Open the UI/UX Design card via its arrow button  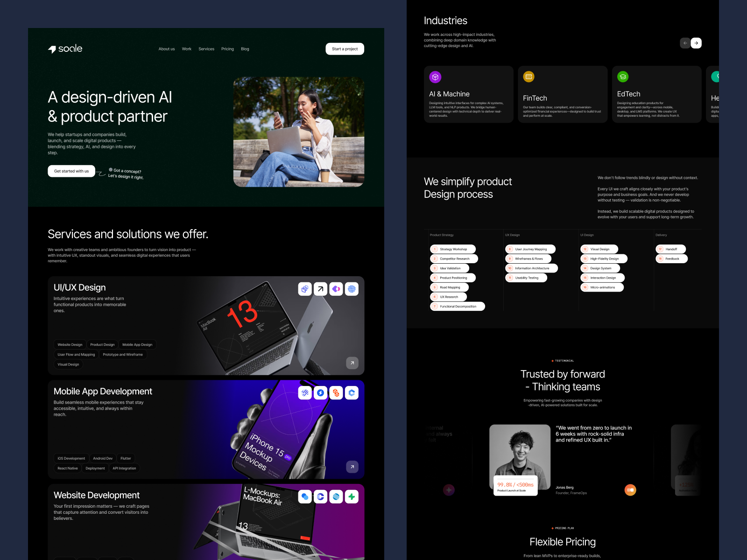(x=352, y=363)
